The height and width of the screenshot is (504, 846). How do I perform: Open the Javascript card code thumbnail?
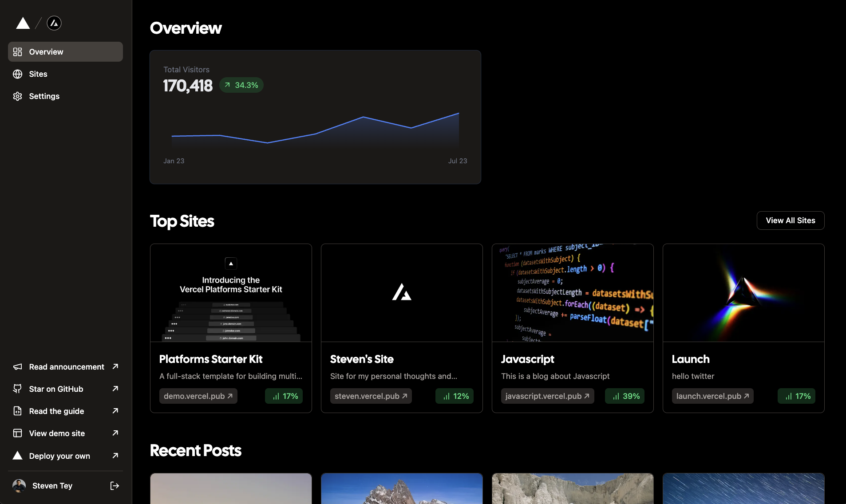click(x=573, y=293)
